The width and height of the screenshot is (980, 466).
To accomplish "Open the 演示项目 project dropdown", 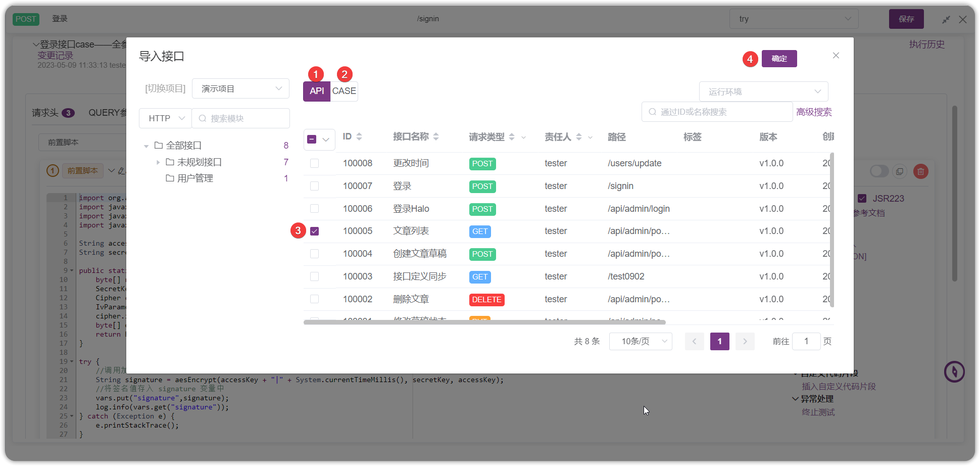I will tap(240, 88).
